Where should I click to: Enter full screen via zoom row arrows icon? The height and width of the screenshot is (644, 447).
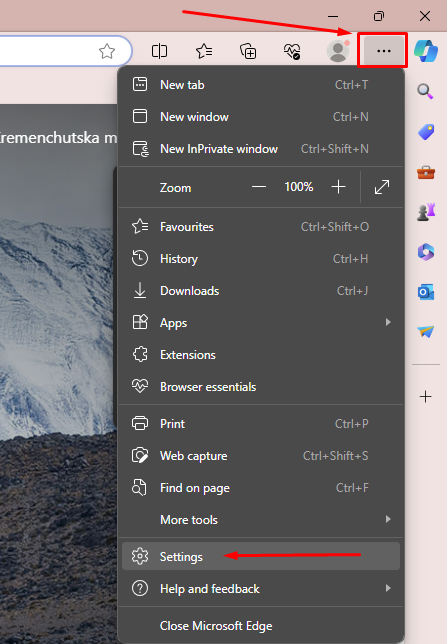[382, 187]
